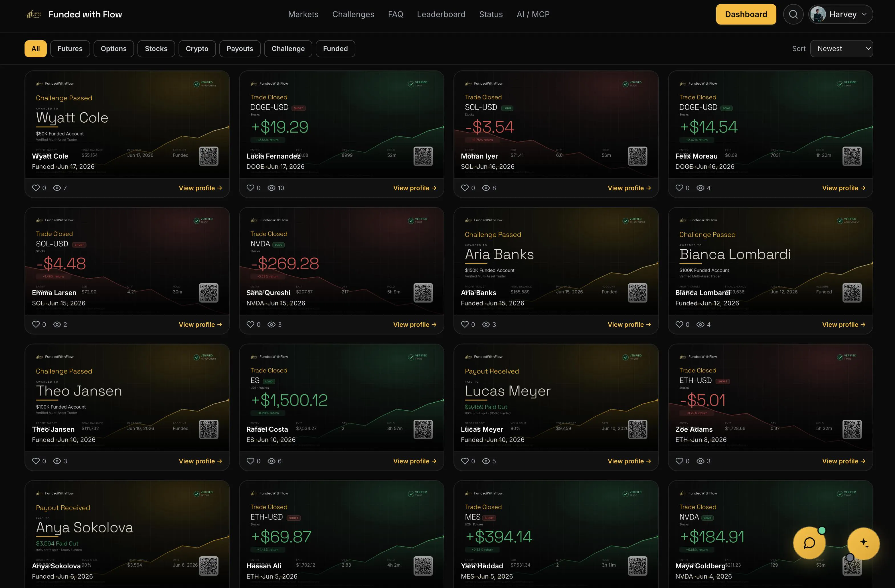Click views eye icon on Mohan Iyer's card
895x588 pixels.
click(x=486, y=188)
